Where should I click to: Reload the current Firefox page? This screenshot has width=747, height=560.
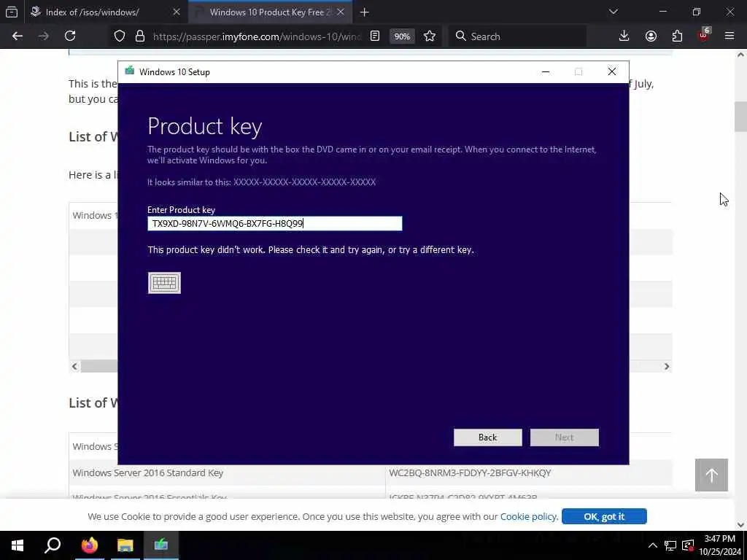pyautogui.click(x=70, y=36)
